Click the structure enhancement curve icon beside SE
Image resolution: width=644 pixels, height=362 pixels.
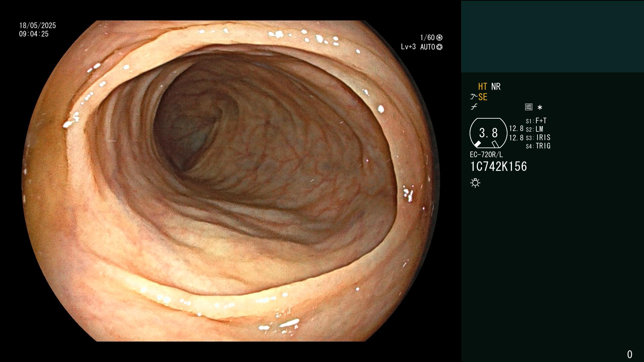pyautogui.click(x=474, y=97)
